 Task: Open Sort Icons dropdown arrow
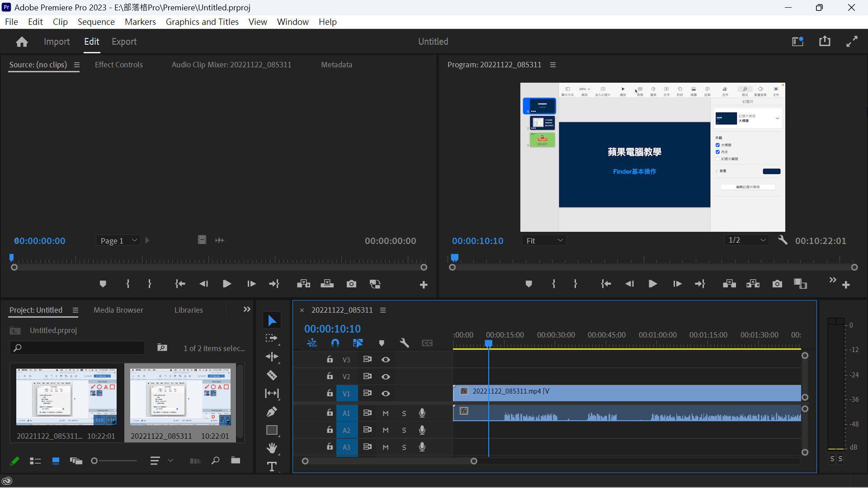[170, 460]
